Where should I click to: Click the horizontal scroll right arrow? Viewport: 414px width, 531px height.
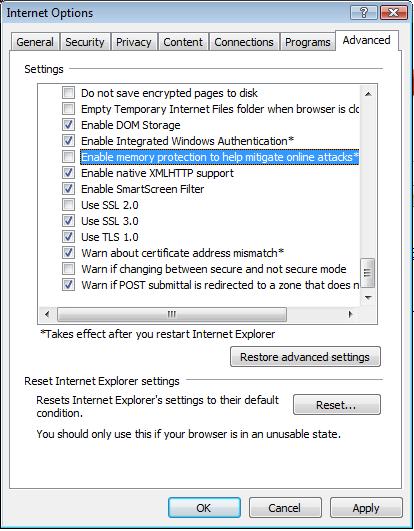[351, 314]
